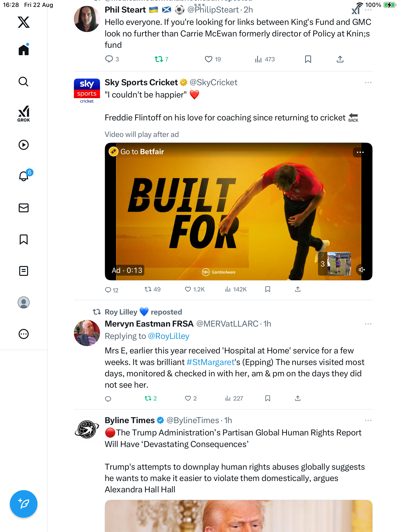Tap the compose new post button
Screen dimensions: 399x532
coord(24,504)
